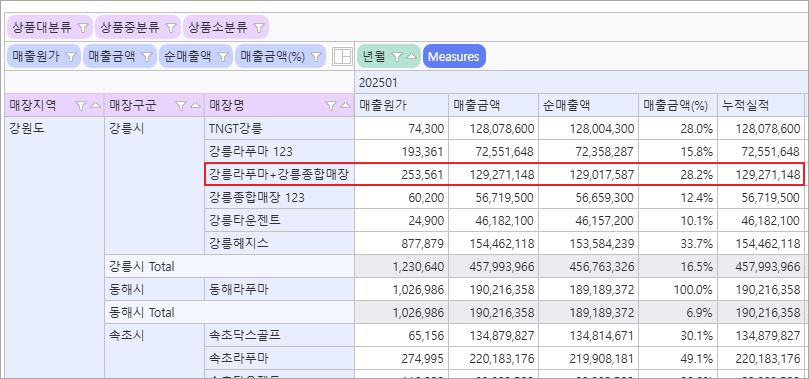This screenshot has width=809, height=379.
Task: Toggle sort arrow on 년월 field
Action: coord(411,57)
